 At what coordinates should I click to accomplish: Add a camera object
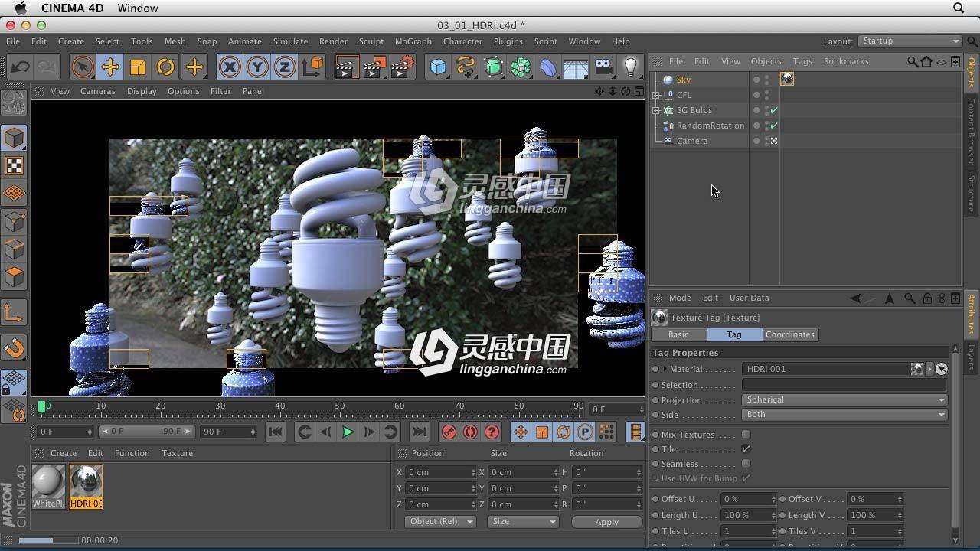point(603,67)
